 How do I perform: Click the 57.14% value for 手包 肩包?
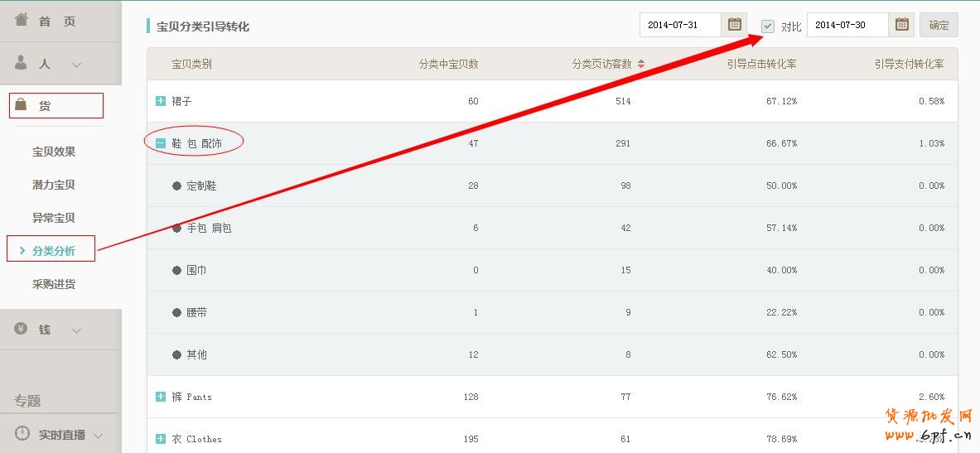point(781,228)
